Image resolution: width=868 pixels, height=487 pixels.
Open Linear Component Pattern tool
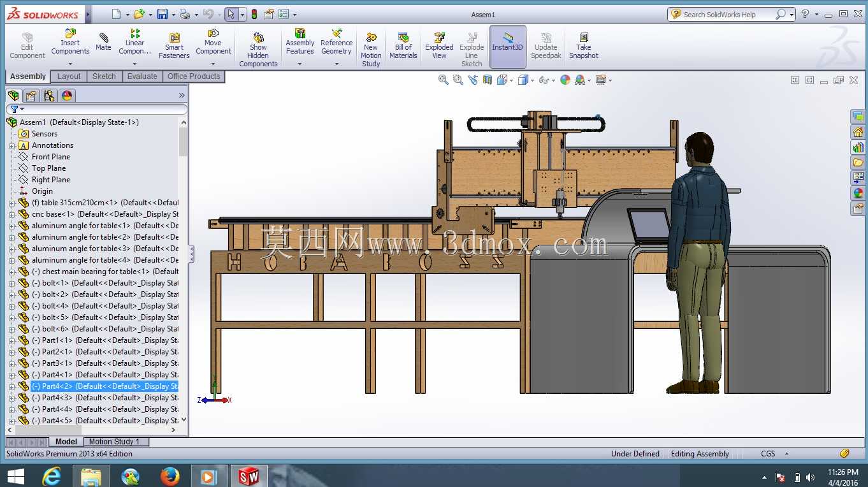pyautogui.click(x=134, y=42)
